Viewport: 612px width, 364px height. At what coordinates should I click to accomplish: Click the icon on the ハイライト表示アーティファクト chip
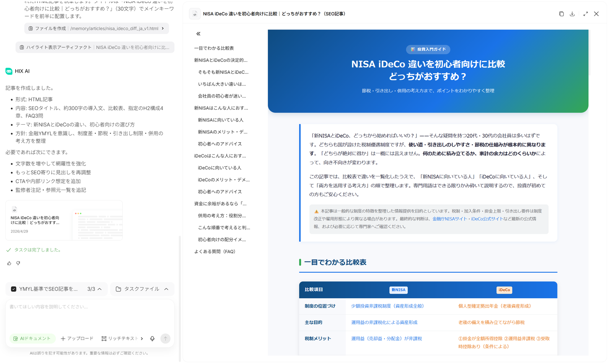click(x=22, y=47)
